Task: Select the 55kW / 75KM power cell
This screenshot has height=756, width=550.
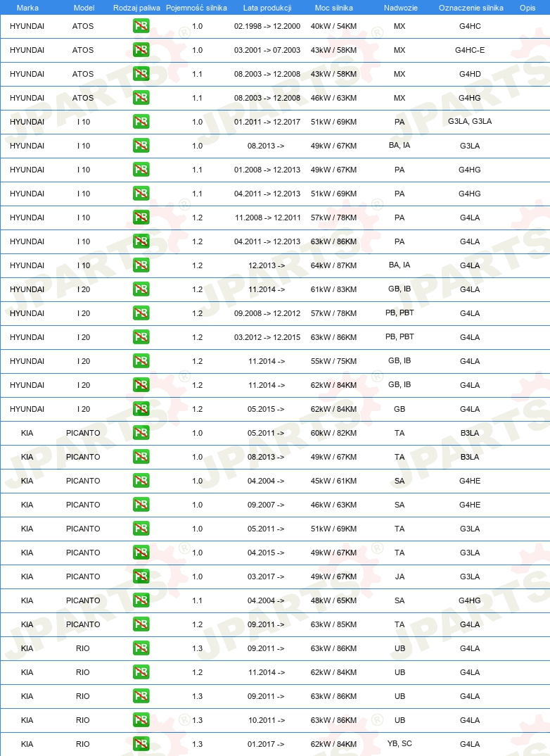Action: [334, 361]
